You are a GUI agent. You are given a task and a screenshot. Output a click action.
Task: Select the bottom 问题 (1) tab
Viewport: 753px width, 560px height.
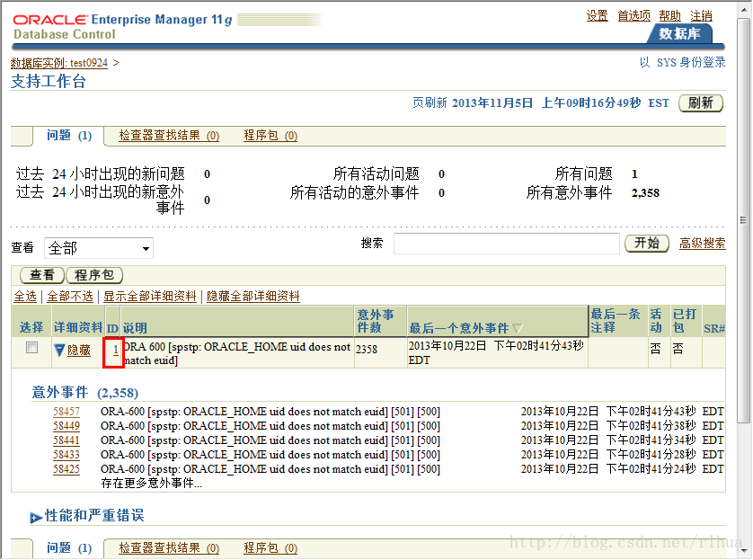[x=69, y=548]
